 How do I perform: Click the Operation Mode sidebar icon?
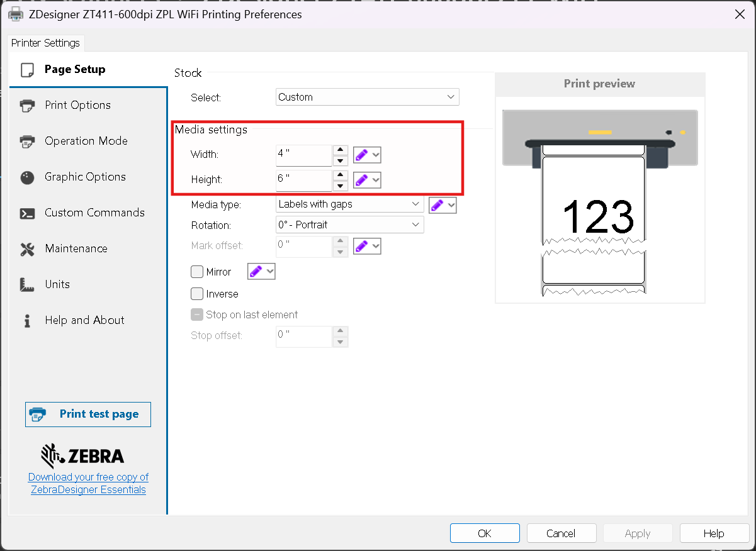click(x=27, y=141)
